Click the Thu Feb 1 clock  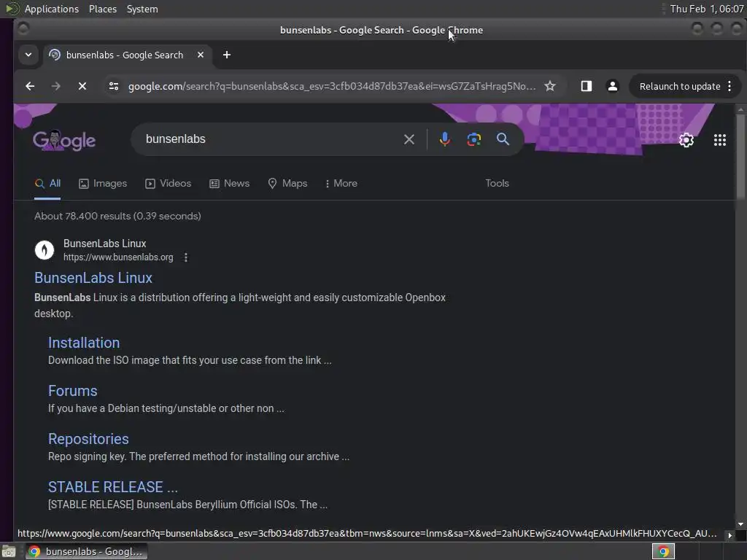pyautogui.click(x=706, y=9)
